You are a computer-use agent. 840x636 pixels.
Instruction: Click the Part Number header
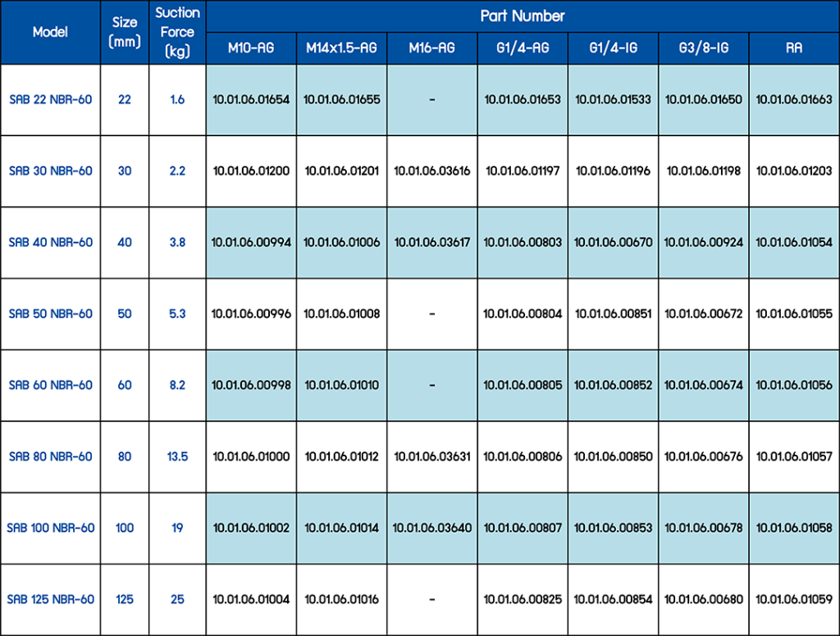coord(523,16)
